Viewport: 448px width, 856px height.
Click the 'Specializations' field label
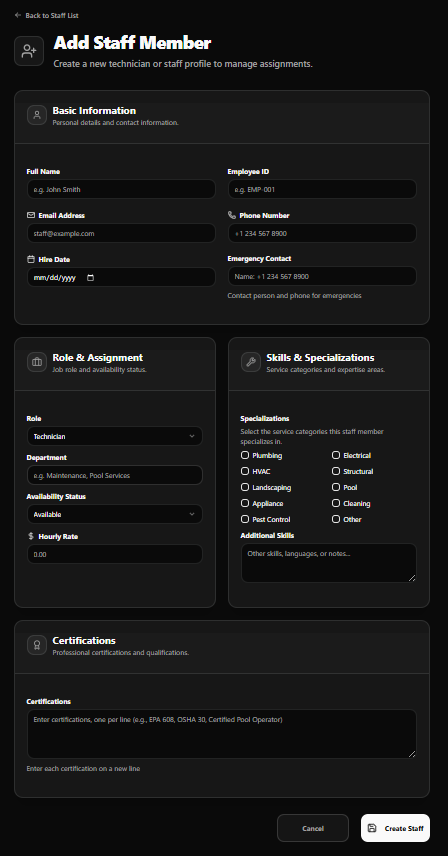(x=265, y=419)
